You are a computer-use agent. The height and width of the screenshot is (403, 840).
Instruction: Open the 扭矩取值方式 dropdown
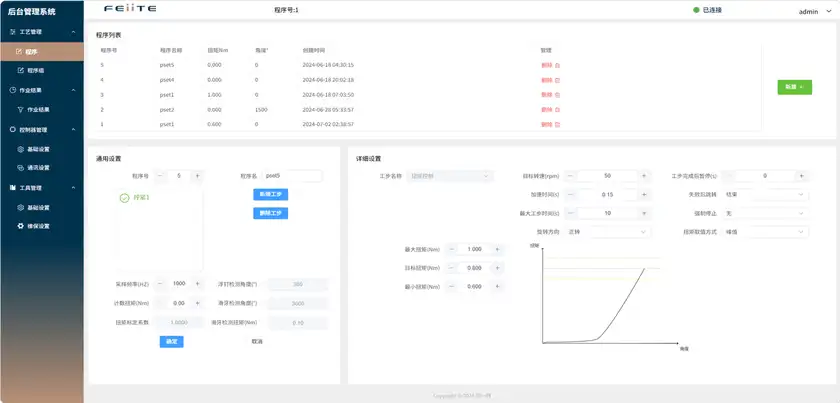coord(765,232)
